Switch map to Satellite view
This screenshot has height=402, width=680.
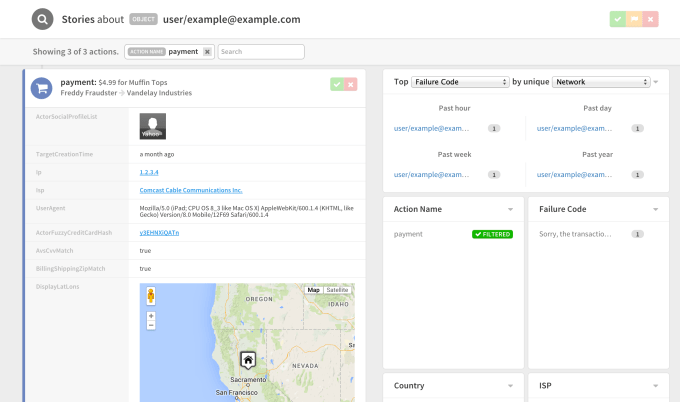tap(337, 290)
